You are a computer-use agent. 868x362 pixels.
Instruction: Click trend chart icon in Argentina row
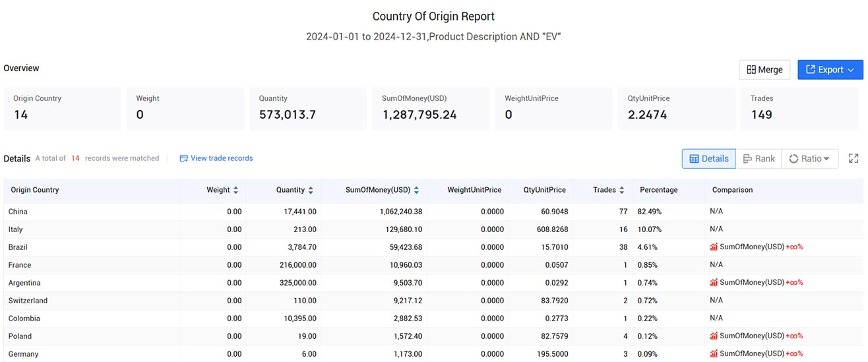point(714,283)
